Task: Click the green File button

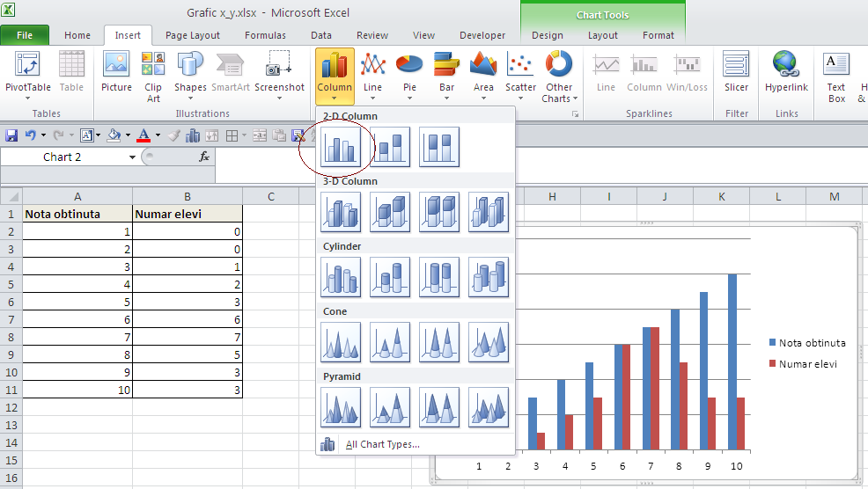Action: click(25, 35)
